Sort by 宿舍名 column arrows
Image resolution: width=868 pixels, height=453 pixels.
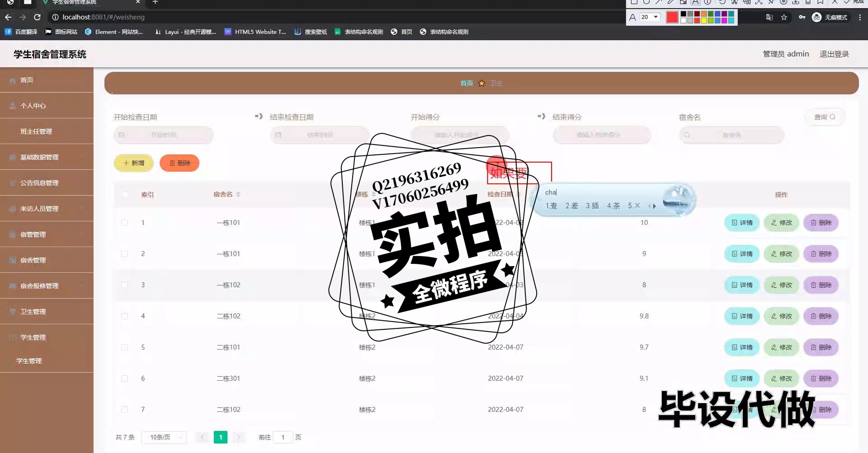pyautogui.click(x=238, y=194)
